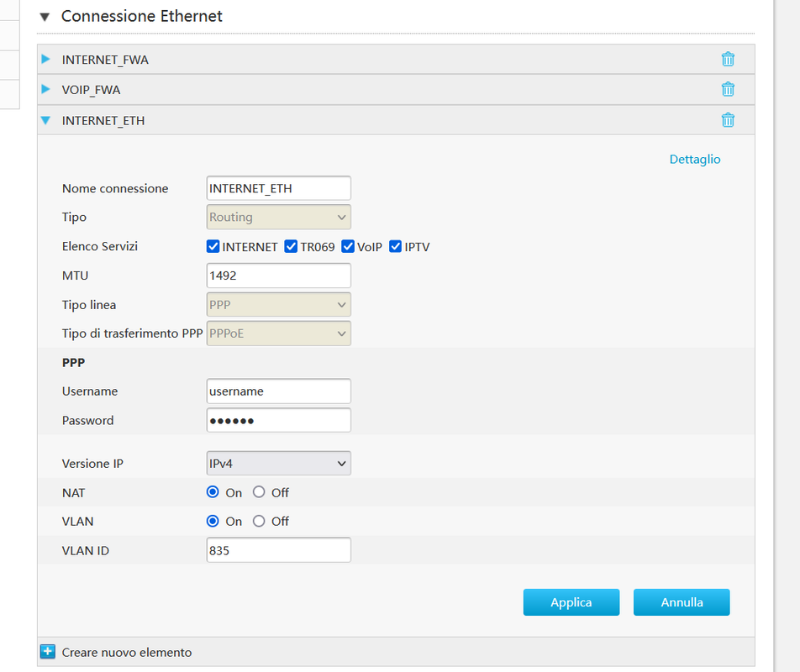Delete the INTERNET_ETH connection via trash icon

pyautogui.click(x=728, y=120)
